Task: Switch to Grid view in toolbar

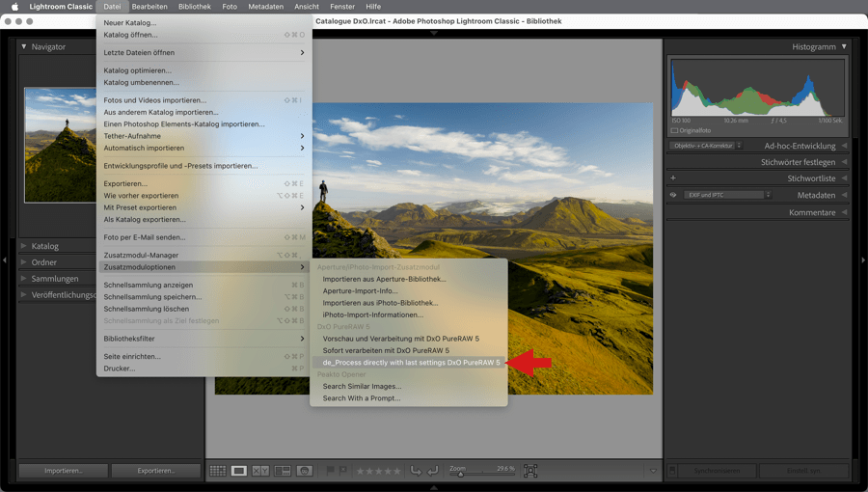Action: [218, 471]
